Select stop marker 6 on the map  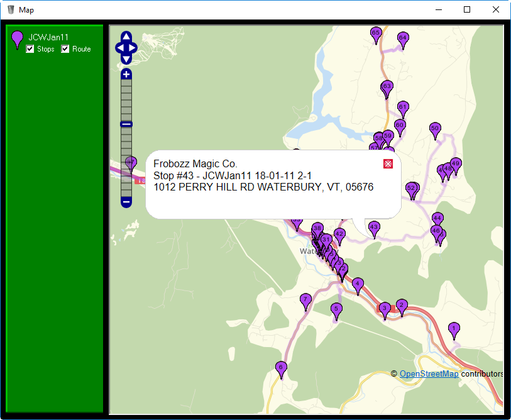pyautogui.click(x=281, y=368)
